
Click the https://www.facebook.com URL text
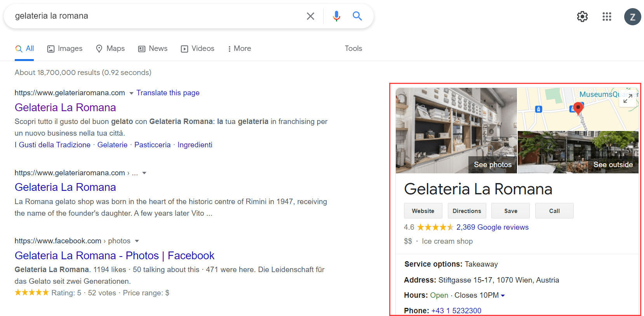(x=58, y=241)
